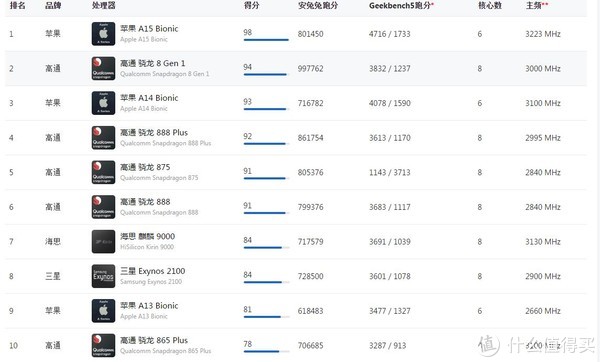
Task: Click the Snapdragon 888 Plus chip icon
Action: point(103,138)
